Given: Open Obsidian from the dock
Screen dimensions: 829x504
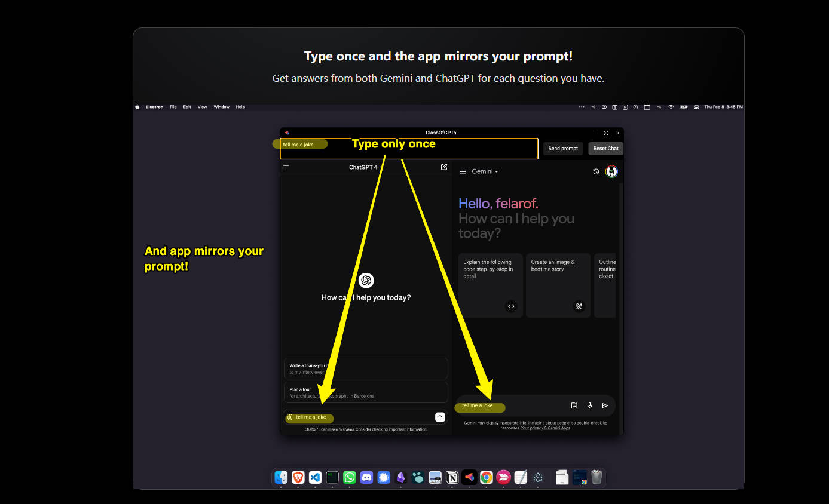Looking at the screenshot, I should 400,477.
